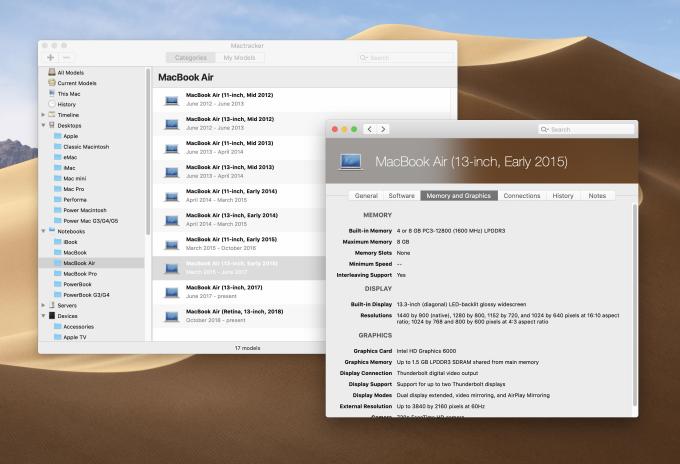The width and height of the screenshot is (680, 464).
Task: Collapse the Devices disclosure triangle
Action: [43, 316]
